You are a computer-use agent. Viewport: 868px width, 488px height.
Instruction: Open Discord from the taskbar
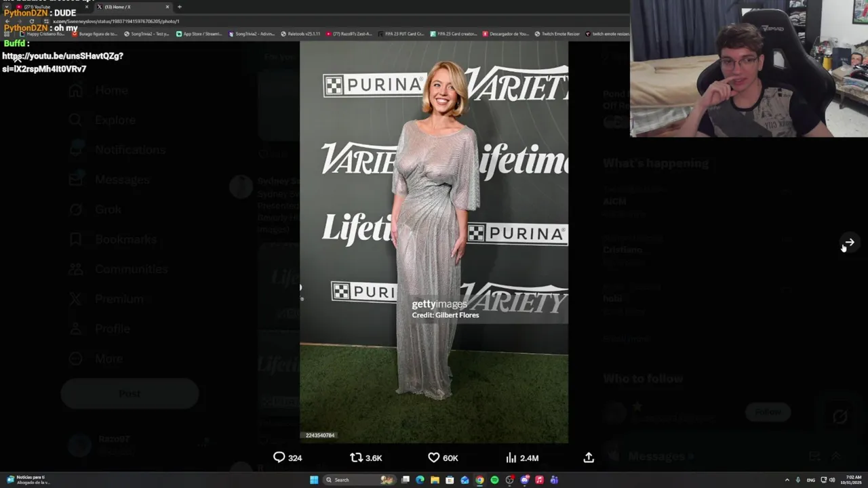point(524,480)
